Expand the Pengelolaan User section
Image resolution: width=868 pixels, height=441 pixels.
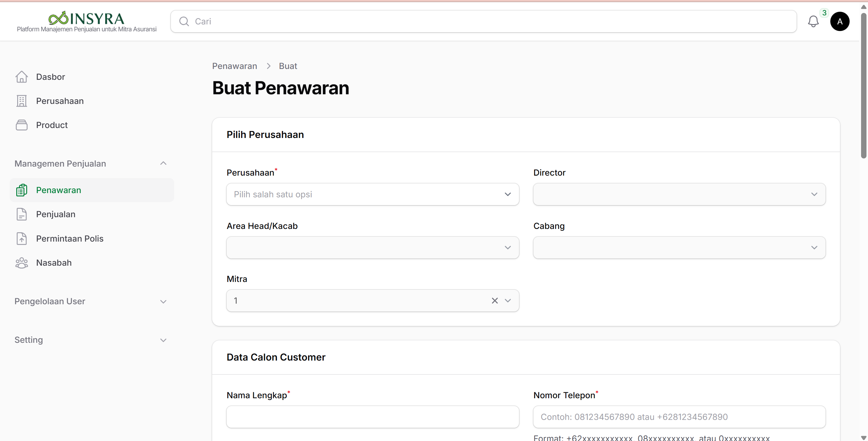click(x=163, y=302)
